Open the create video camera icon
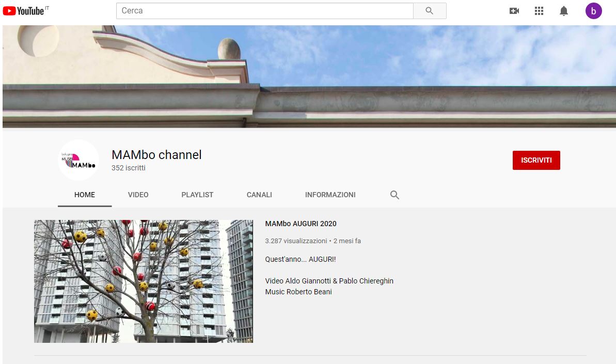616x364 pixels. pos(514,11)
